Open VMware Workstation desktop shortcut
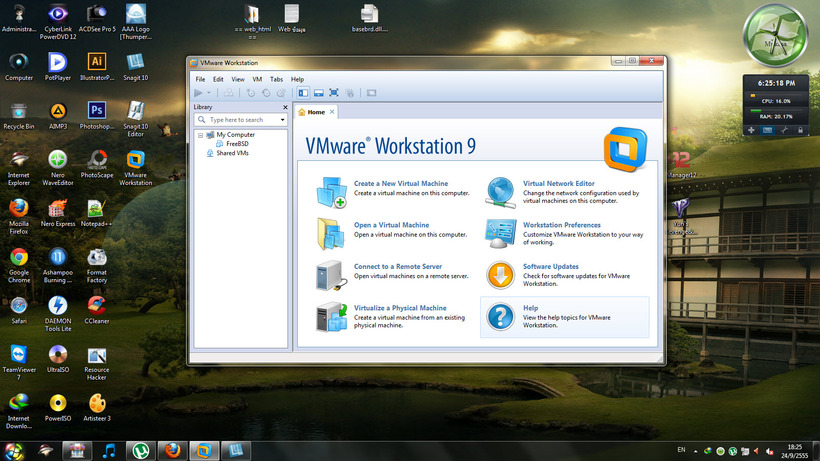 135,168
